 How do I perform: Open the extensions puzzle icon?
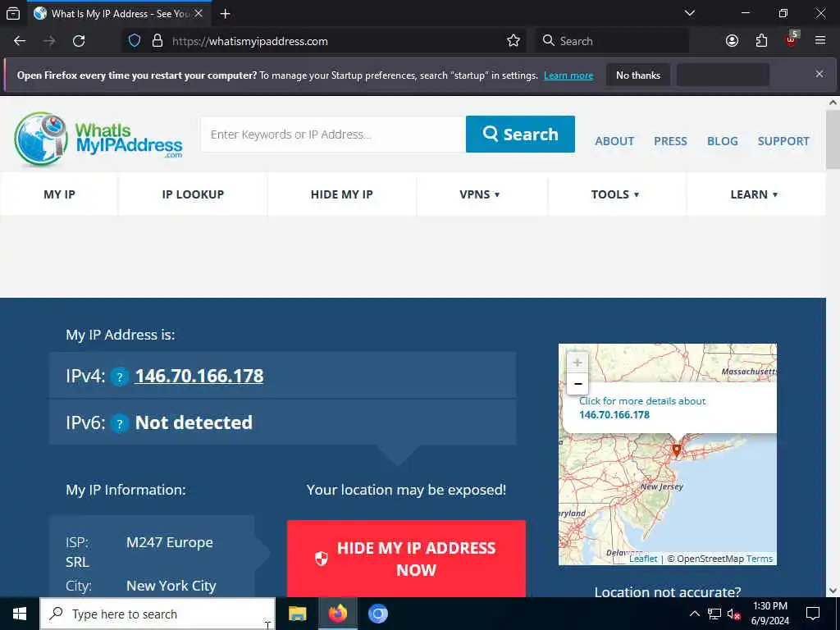click(761, 41)
